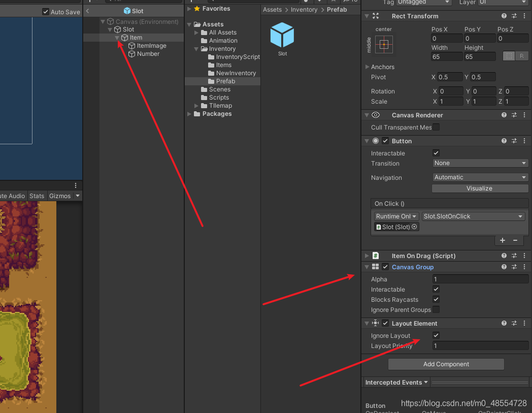Open the Runtime Only dropdown
This screenshot has height=413, width=532.
[x=396, y=216]
